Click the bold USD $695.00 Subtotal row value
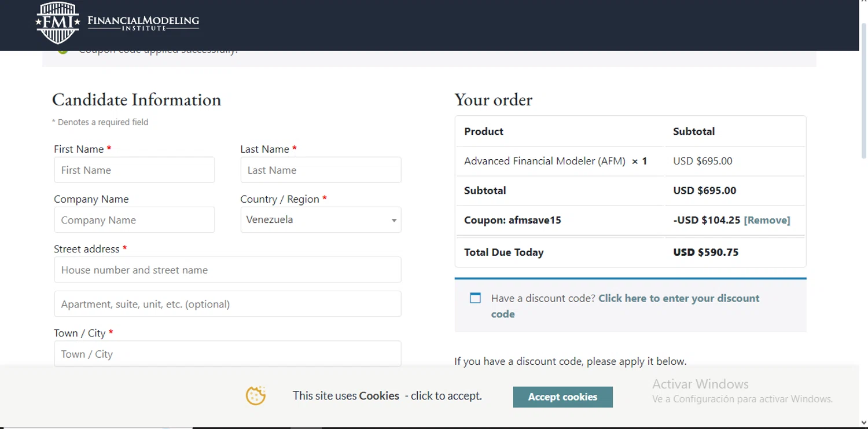 [x=704, y=190]
